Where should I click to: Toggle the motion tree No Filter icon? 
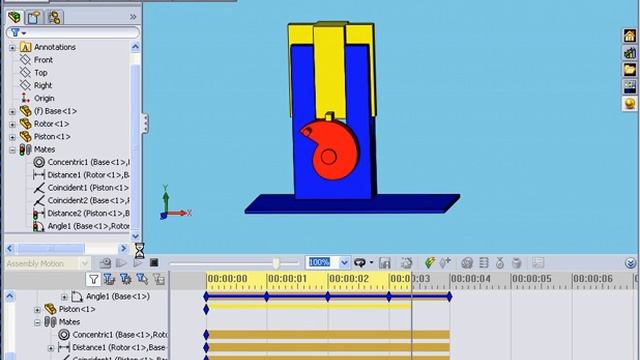[x=93, y=279]
